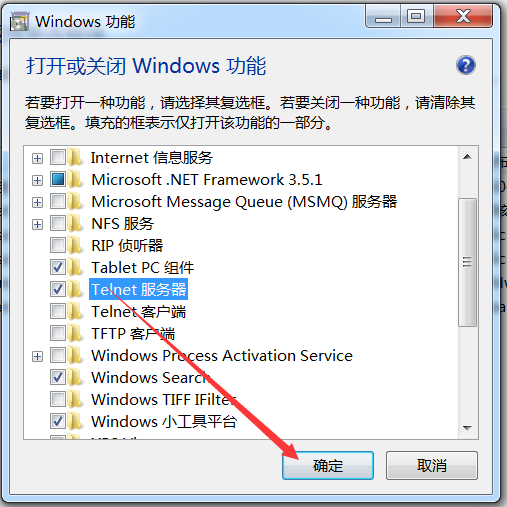Click the folder icon beside NFS 服务

click(x=75, y=223)
